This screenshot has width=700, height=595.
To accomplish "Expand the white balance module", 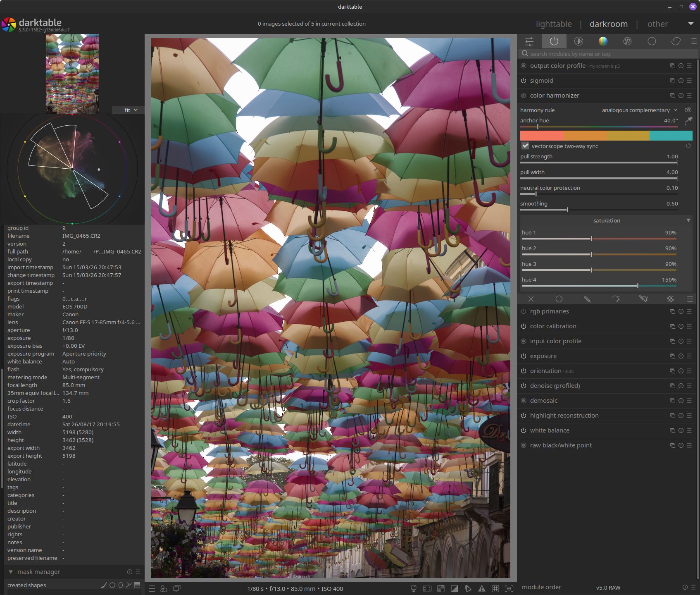I will (x=550, y=430).
